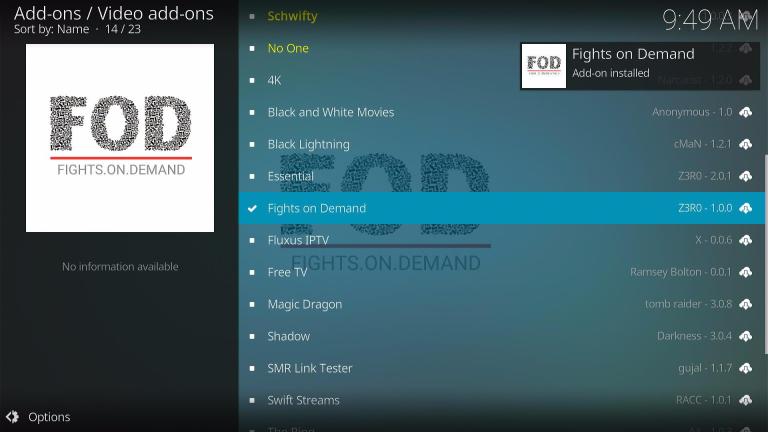Click the 'Add-on installed' notification text
The image size is (768, 432).
[x=611, y=73]
